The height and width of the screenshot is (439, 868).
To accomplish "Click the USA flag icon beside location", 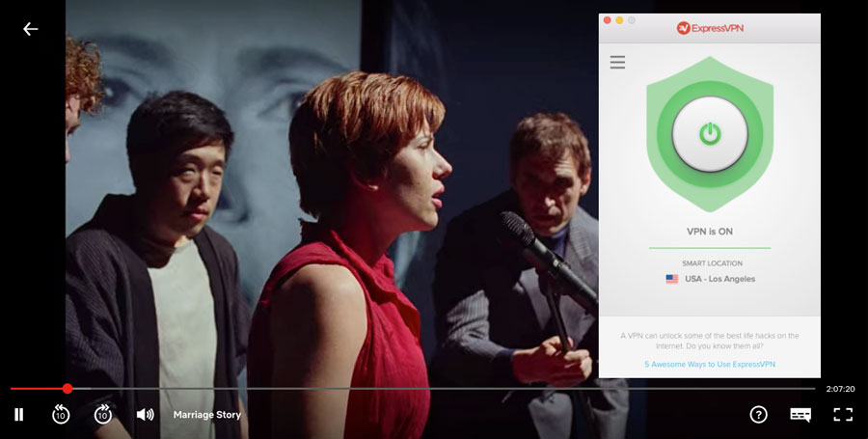I will [x=672, y=279].
